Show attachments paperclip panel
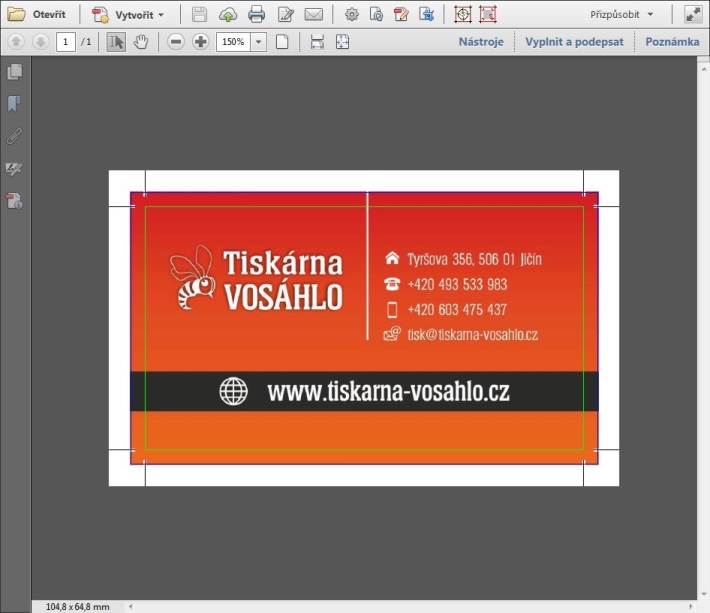Image resolution: width=710 pixels, height=613 pixels. [14, 136]
